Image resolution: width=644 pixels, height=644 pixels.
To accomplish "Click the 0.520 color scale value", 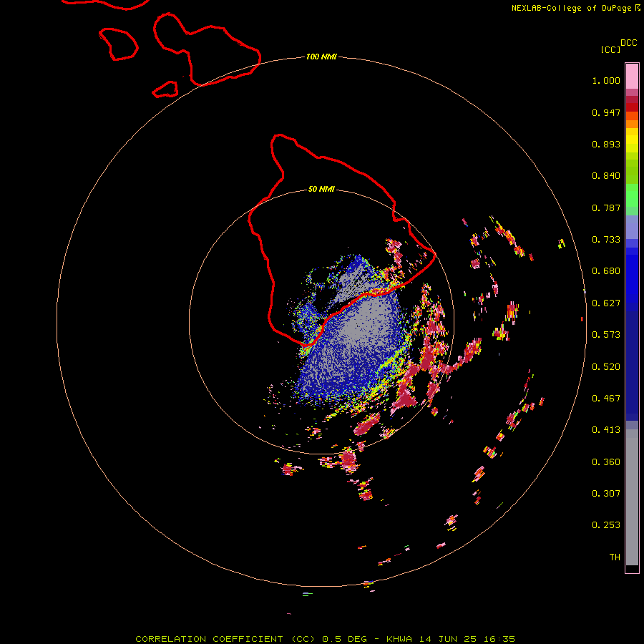I will 606,367.
